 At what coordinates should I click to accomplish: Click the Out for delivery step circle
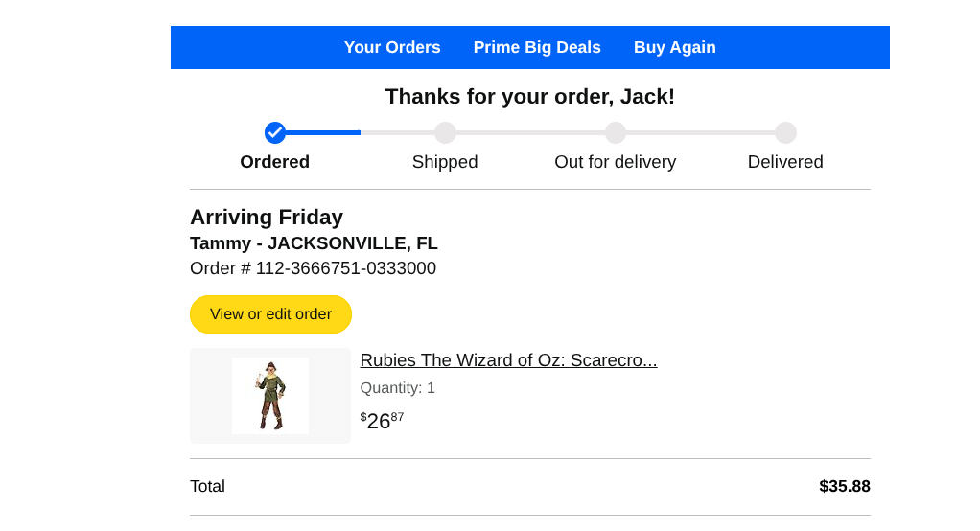[x=616, y=132]
